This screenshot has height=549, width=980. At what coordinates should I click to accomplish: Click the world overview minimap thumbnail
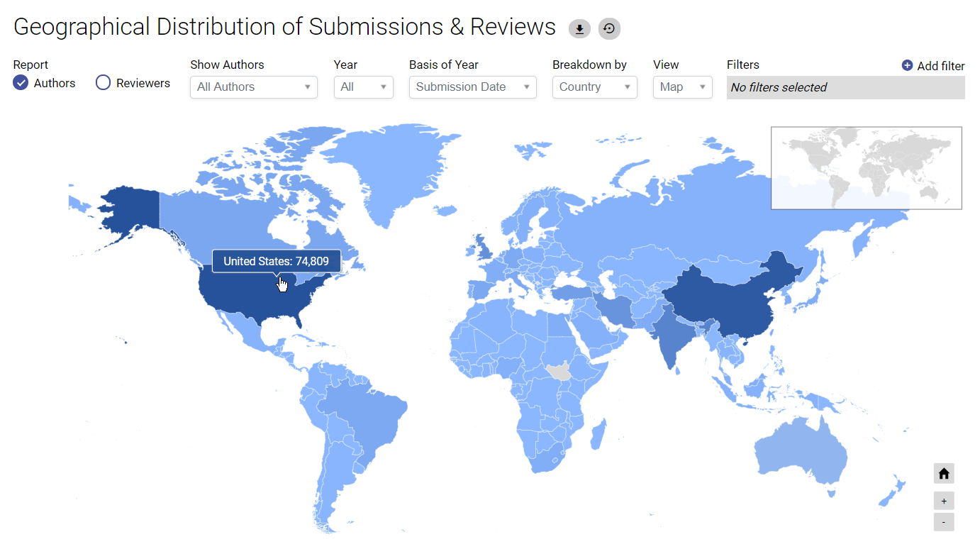click(866, 168)
